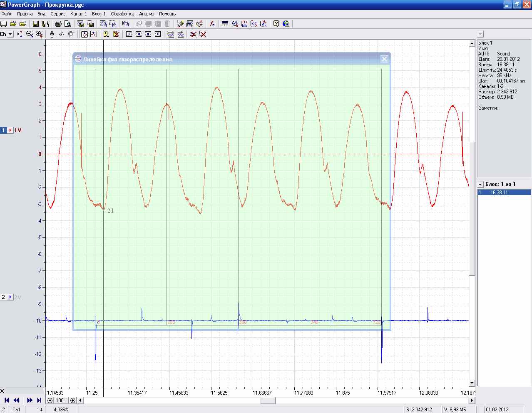Click the rewind playback button
Image resolution: width=532 pixels, height=413 pixels.
click(x=17, y=400)
